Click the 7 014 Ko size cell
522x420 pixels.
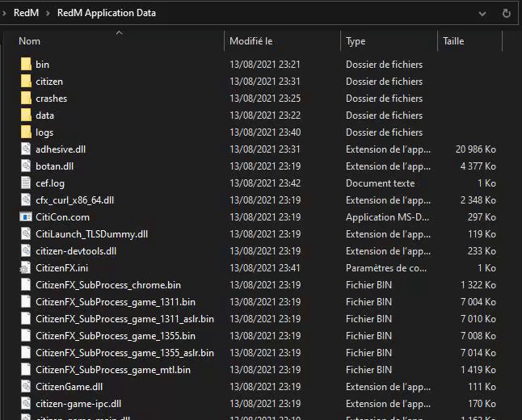[478, 353]
